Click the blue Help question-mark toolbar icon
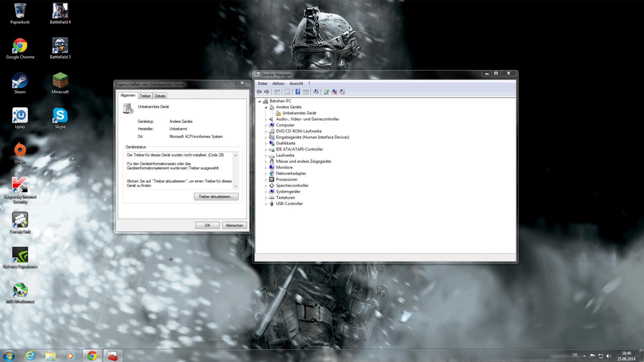This screenshot has height=362, width=644. click(x=298, y=92)
